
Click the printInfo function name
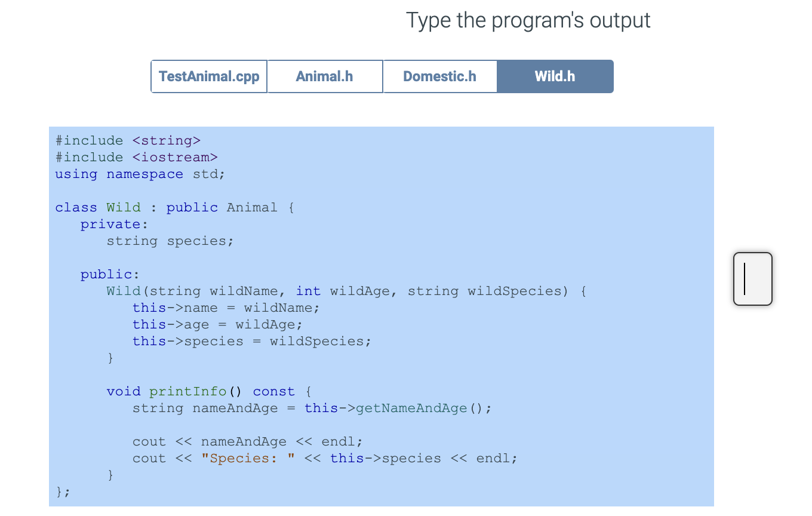[187, 391]
